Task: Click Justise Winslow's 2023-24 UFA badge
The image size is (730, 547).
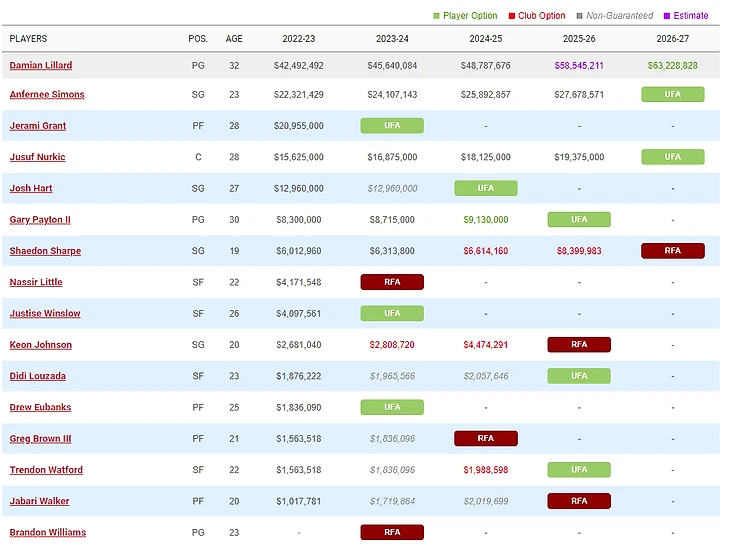Action: [x=392, y=313]
